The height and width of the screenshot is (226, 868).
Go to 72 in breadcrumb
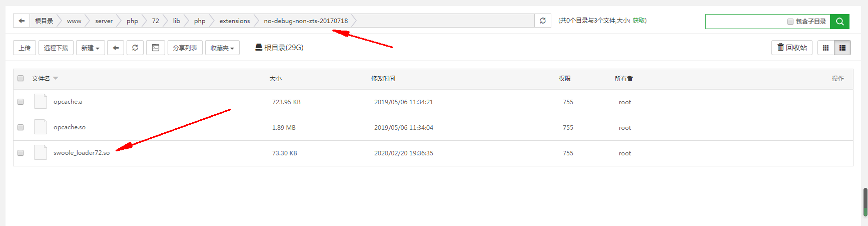tap(156, 21)
